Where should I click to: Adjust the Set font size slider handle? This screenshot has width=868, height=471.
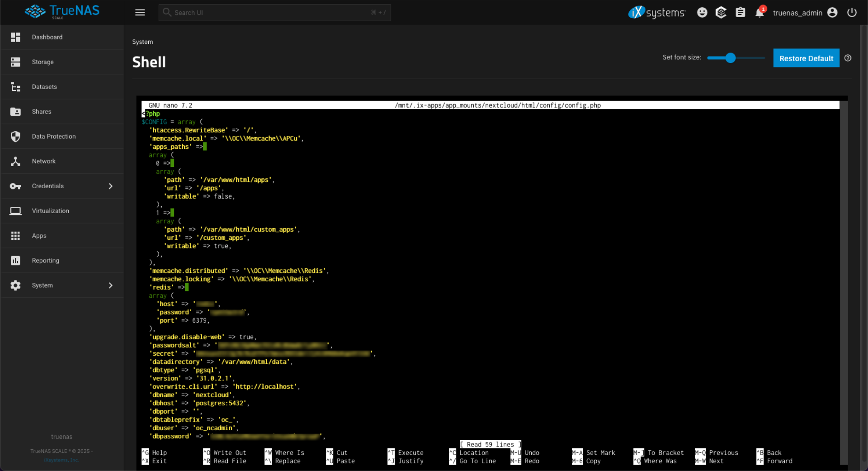click(731, 58)
